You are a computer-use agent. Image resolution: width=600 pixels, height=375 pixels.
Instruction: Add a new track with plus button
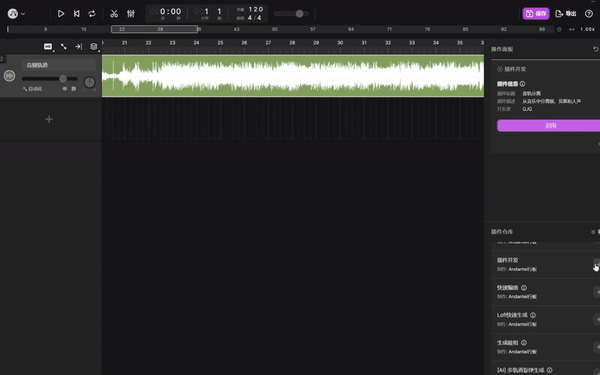(49, 119)
